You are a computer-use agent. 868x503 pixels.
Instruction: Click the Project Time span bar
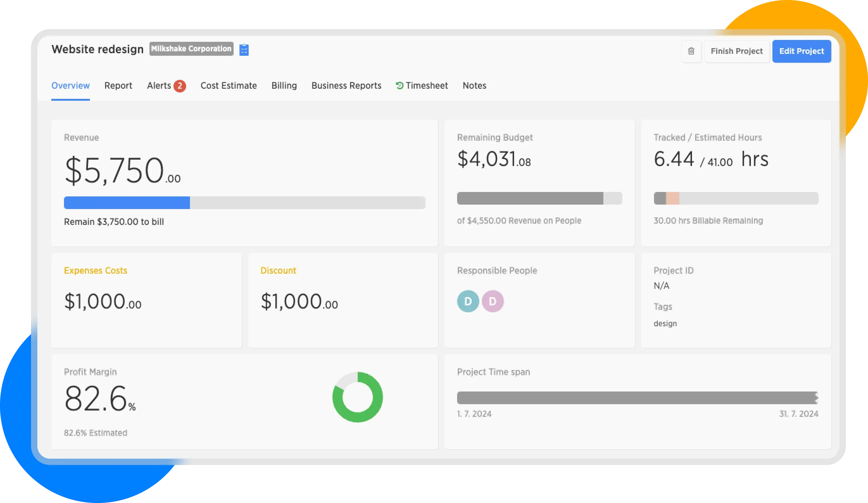(x=637, y=398)
